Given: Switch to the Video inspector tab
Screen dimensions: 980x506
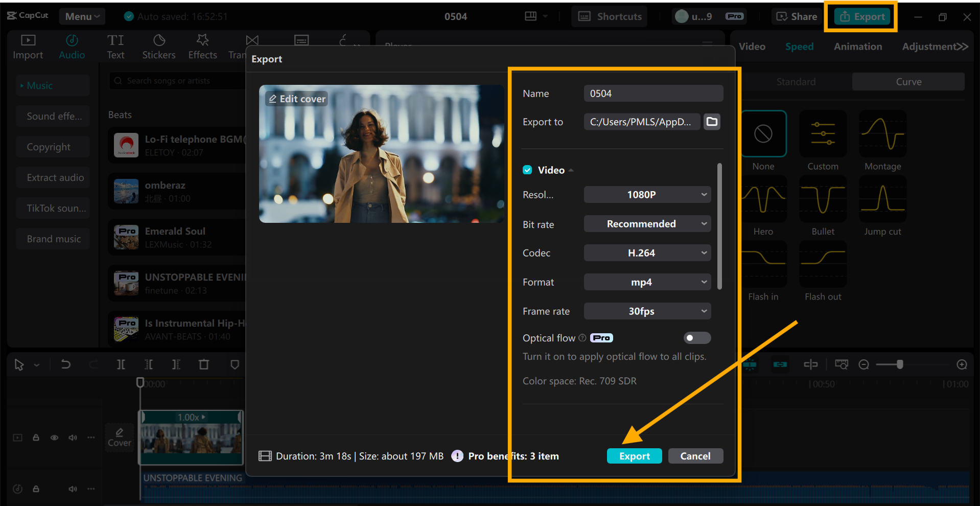Looking at the screenshot, I should (x=752, y=47).
